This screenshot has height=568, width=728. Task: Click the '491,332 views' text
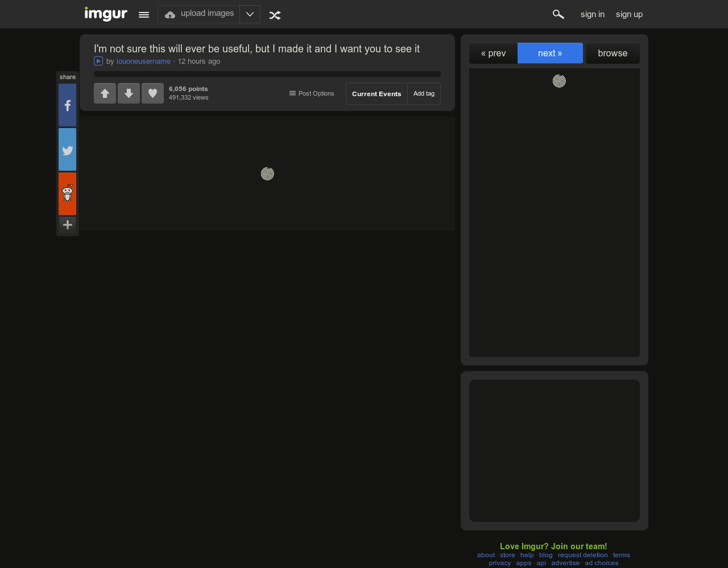[x=189, y=97]
